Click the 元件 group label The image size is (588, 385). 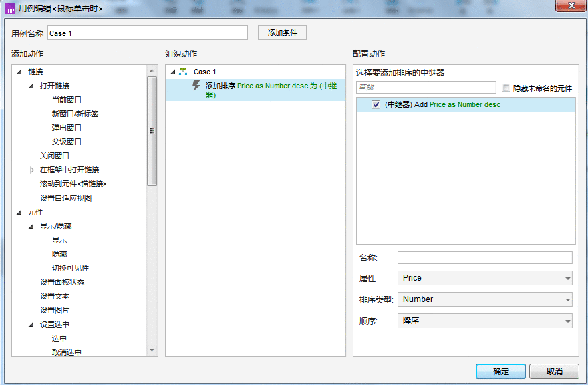pyautogui.click(x=35, y=212)
